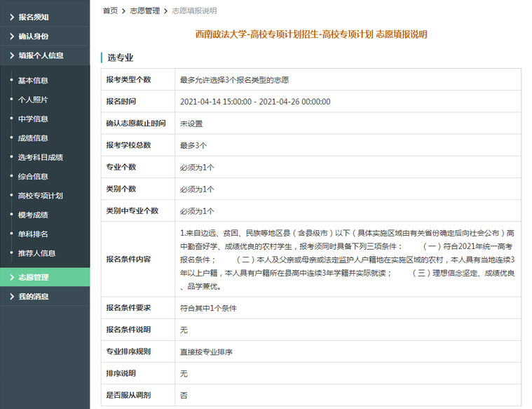Open 模考成绩 in the sidebar
Screen dimensions: 532x409
[33, 215]
